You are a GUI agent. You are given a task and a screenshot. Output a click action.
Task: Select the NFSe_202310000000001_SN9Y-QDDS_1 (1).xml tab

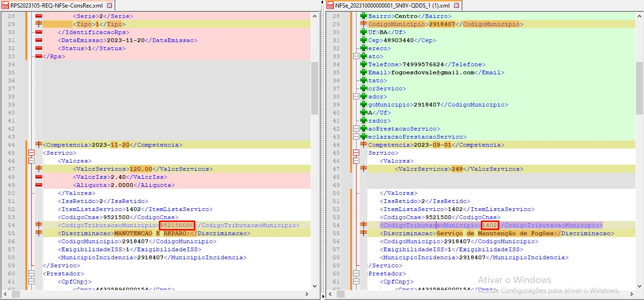(392, 5)
